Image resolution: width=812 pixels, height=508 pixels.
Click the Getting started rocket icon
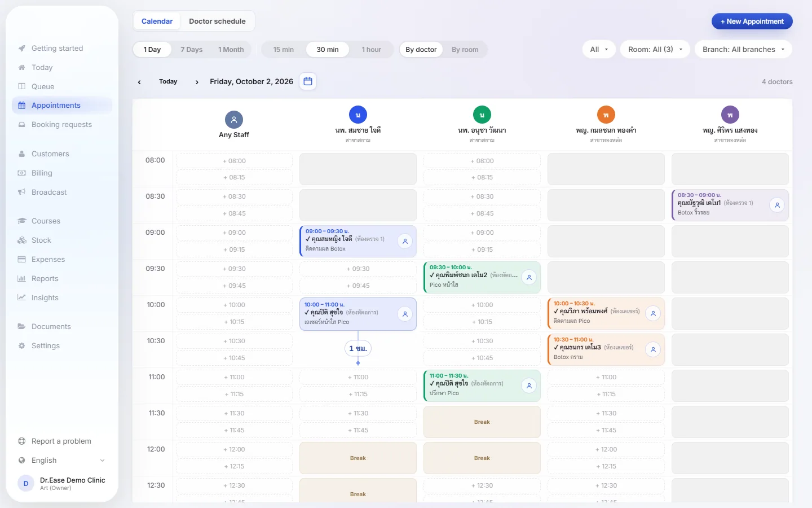point(21,49)
